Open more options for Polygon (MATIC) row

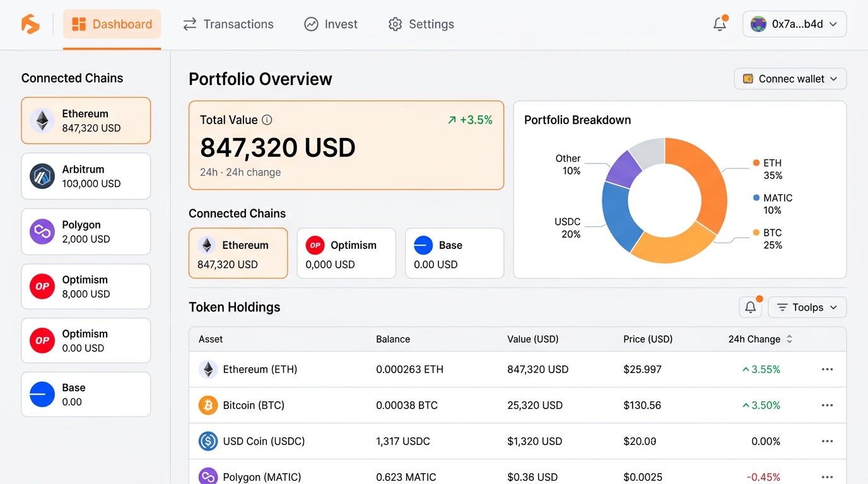click(828, 477)
